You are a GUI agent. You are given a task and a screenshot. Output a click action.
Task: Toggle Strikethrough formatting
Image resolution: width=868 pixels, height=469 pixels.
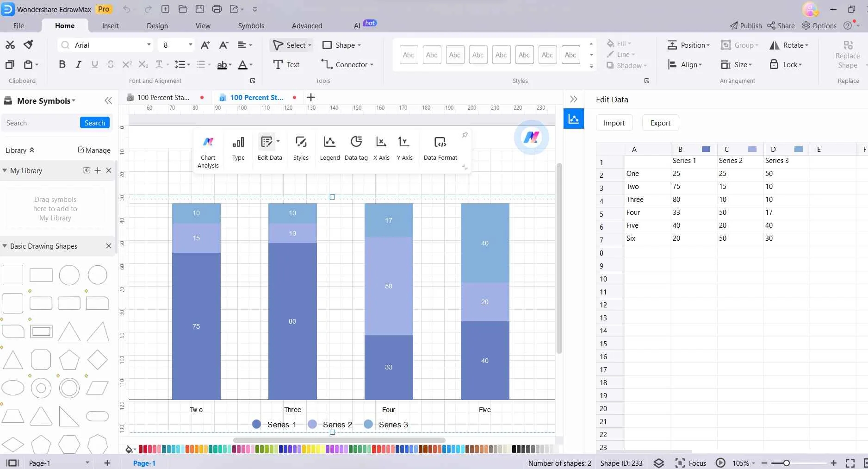coord(110,65)
